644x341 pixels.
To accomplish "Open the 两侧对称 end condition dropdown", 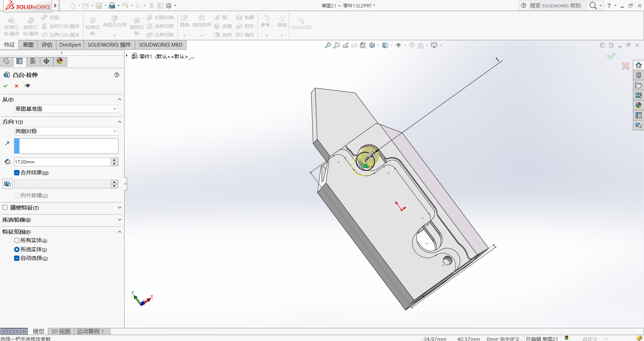I will click(x=66, y=131).
